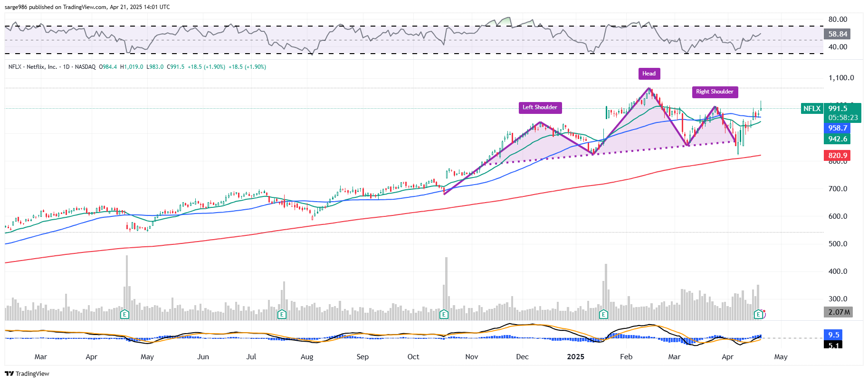Click the Nov label on the time axis
The image size is (868, 382).
point(471,357)
